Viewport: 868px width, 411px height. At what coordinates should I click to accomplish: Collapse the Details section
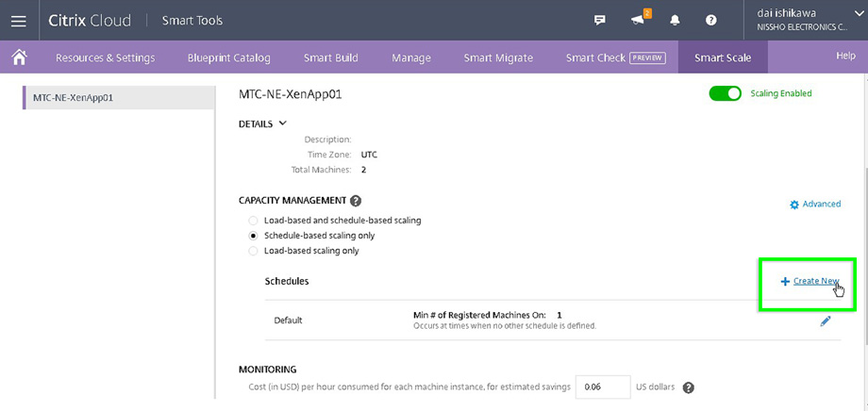coord(282,123)
